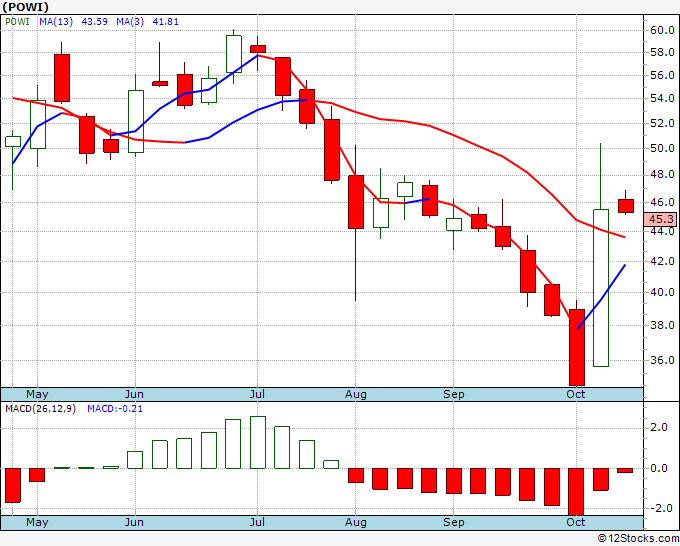Click the MACD(26,12,9) indicator label
Image resolution: width=680 pixels, height=546 pixels.
40,409
